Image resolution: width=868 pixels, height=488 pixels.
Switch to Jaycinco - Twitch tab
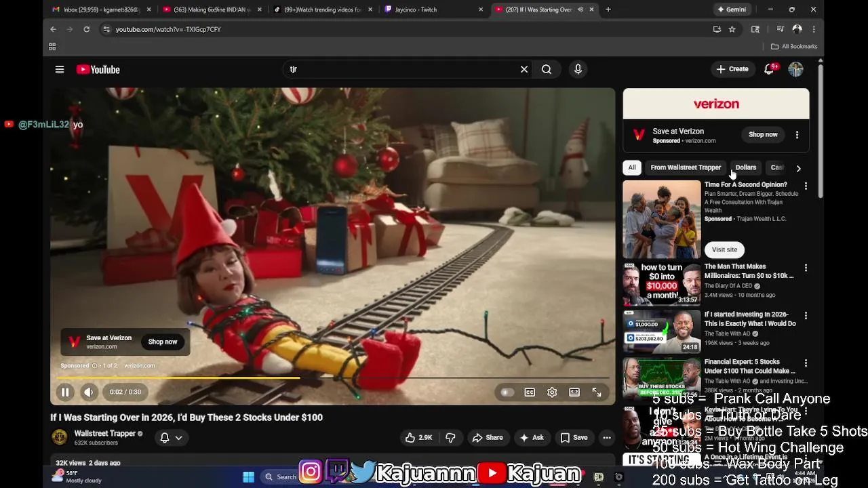[x=432, y=9]
